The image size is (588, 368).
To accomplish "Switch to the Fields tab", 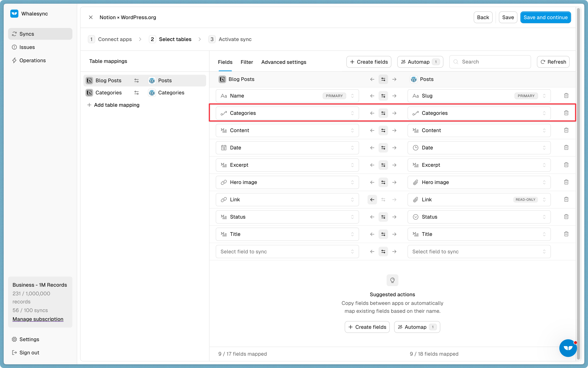I will click(225, 62).
